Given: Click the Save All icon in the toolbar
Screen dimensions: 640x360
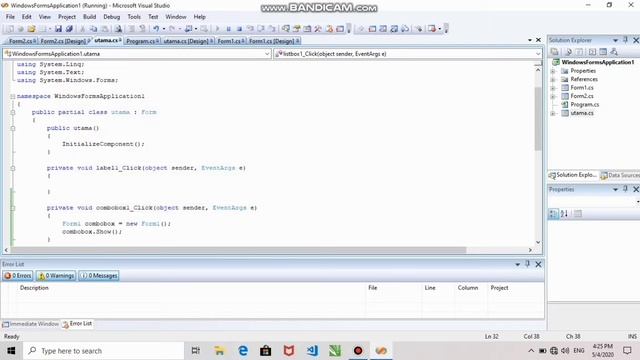Looking at the screenshot, I should 69,29.
